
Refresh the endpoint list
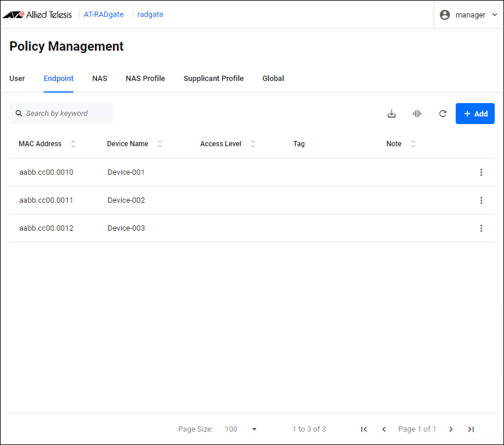pos(442,114)
